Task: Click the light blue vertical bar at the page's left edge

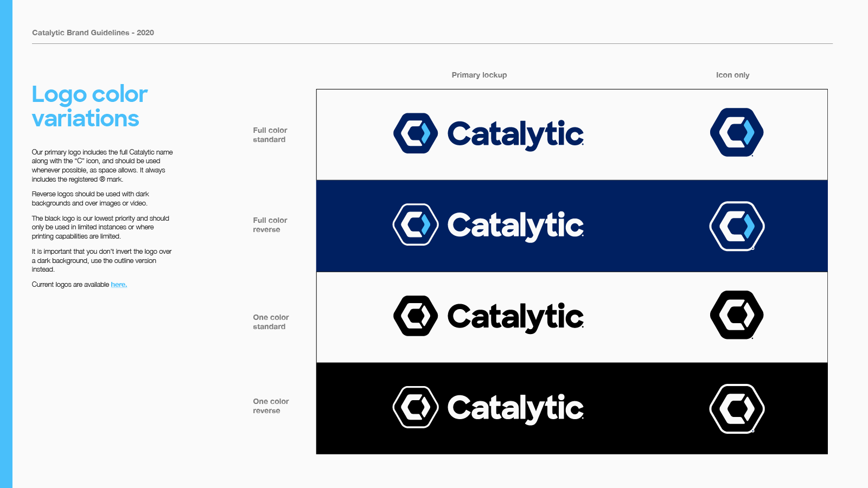Action: tap(6, 244)
